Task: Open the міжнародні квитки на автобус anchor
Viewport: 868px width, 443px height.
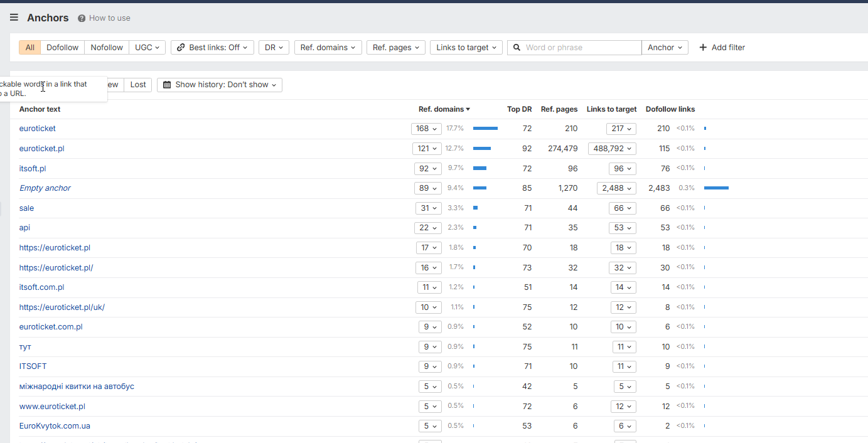Action: click(77, 387)
